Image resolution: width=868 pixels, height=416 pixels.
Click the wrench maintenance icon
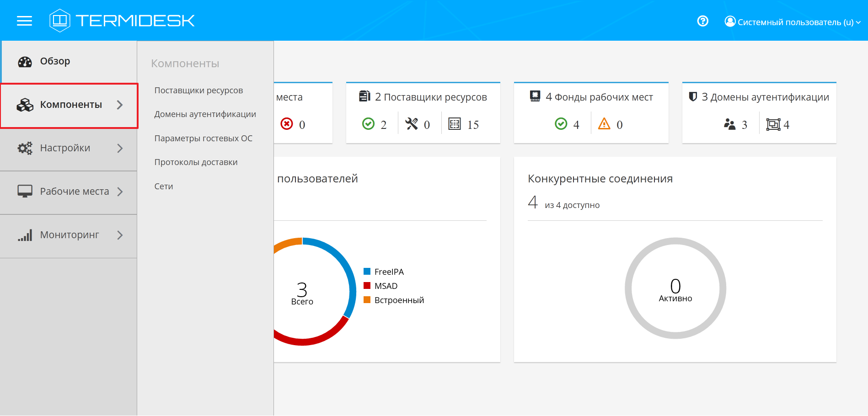point(412,124)
